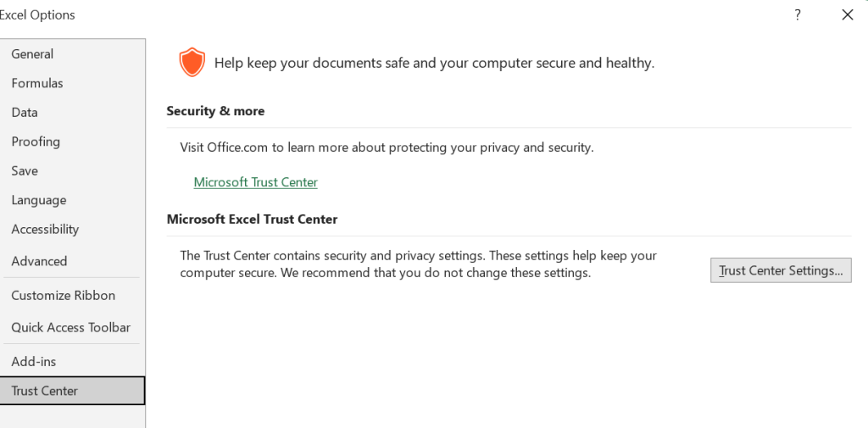This screenshot has height=428, width=868.
Task: Open Proofing settings category
Action: coord(36,142)
